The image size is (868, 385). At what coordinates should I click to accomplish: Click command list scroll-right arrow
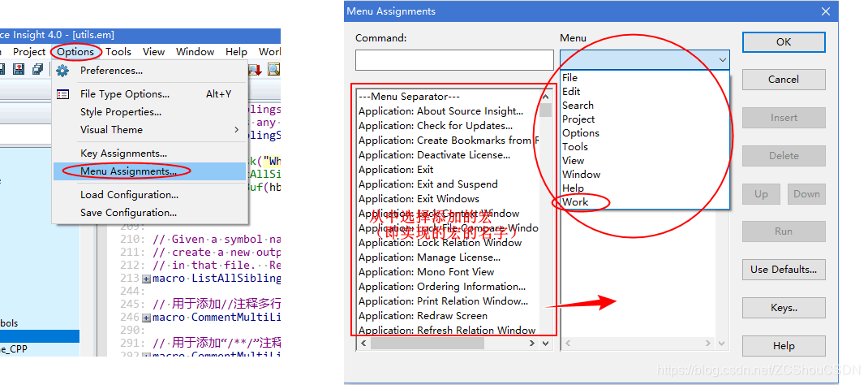coord(532,344)
